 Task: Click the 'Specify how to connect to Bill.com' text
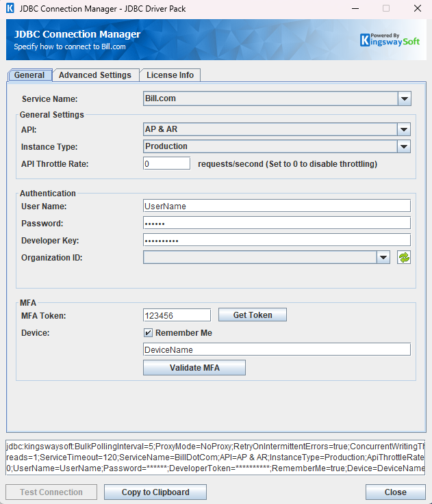70,47
